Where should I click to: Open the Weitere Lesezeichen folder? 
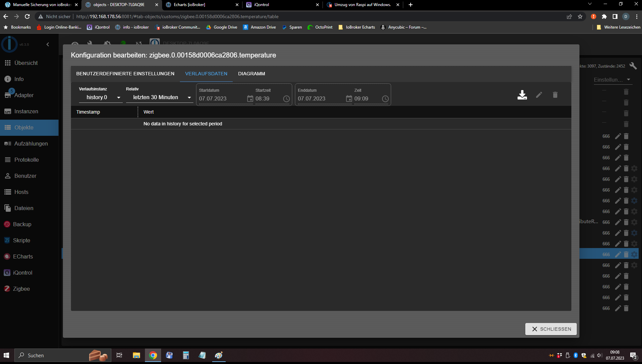[x=618, y=27]
